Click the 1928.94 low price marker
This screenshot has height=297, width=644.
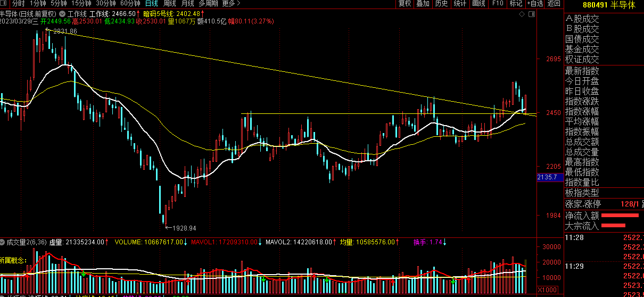pyautogui.click(x=184, y=228)
